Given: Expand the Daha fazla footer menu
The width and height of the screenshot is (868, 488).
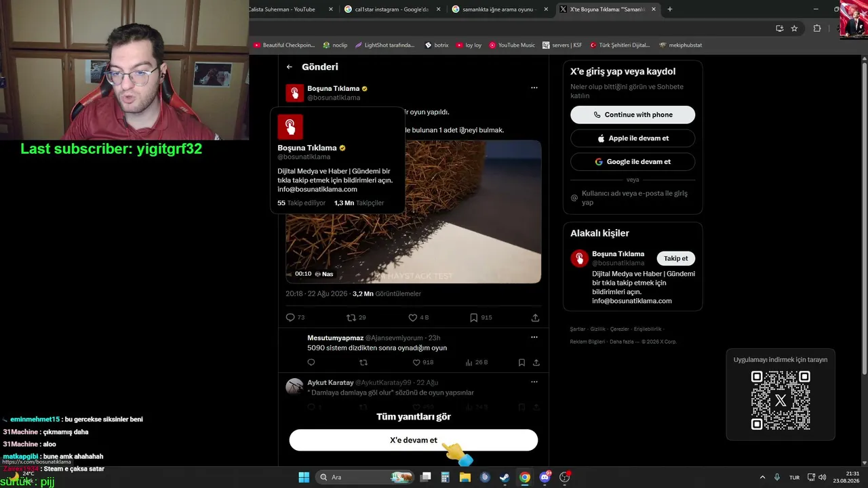Looking at the screenshot, I should (623, 342).
